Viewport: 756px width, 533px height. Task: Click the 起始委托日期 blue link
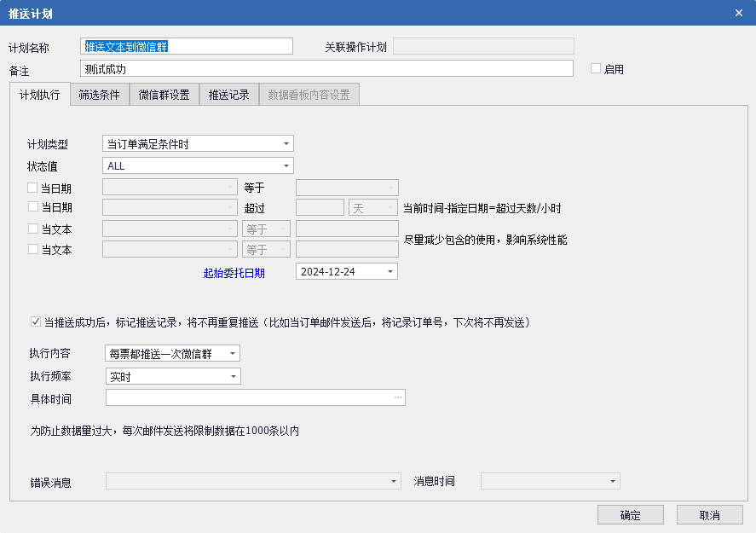point(234,273)
